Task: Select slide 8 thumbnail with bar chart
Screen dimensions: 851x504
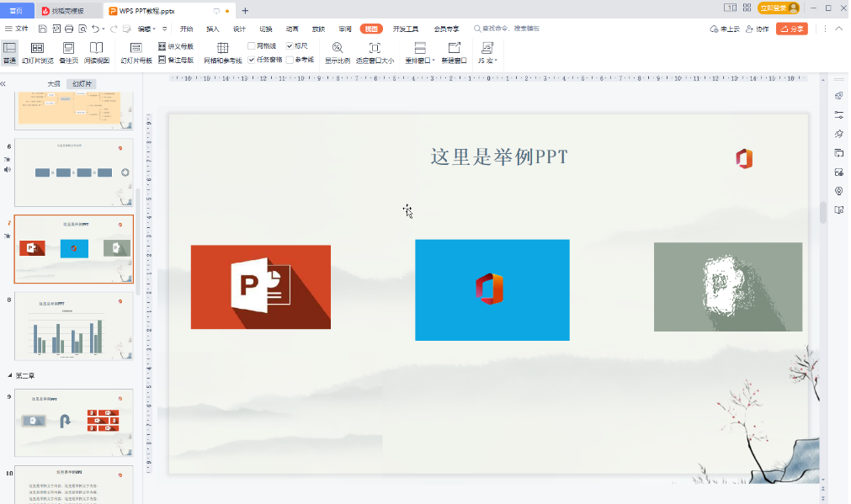Action: point(72,326)
